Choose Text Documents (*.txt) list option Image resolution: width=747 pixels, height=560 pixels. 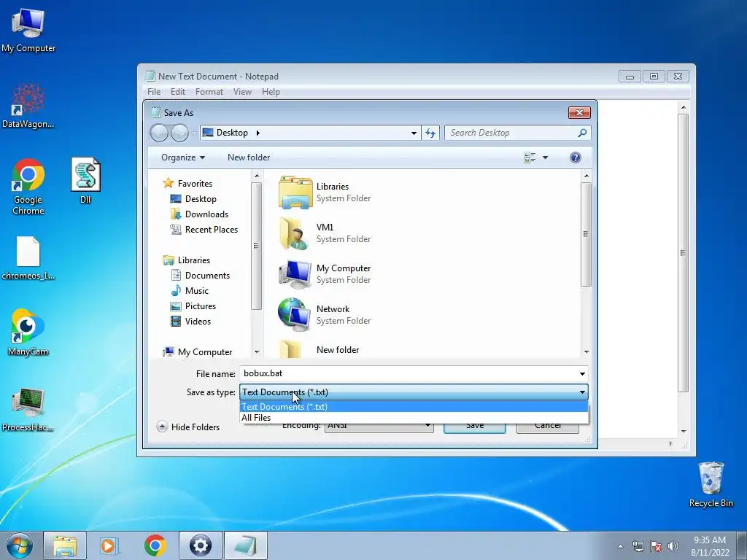tap(414, 407)
